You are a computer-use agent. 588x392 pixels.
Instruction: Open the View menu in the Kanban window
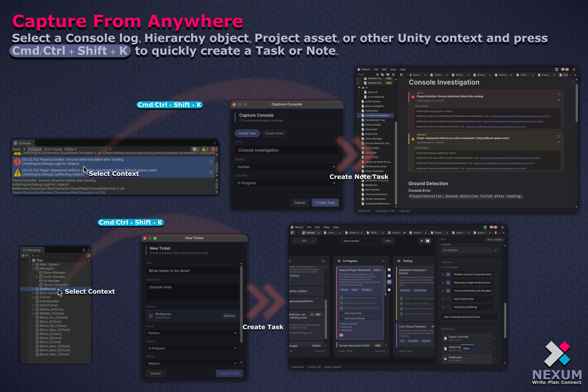click(x=326, y=227)
